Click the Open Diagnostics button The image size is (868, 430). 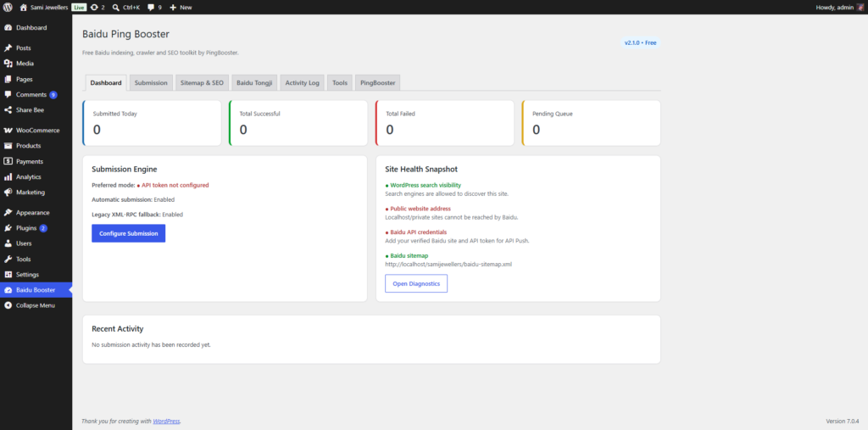416,284
